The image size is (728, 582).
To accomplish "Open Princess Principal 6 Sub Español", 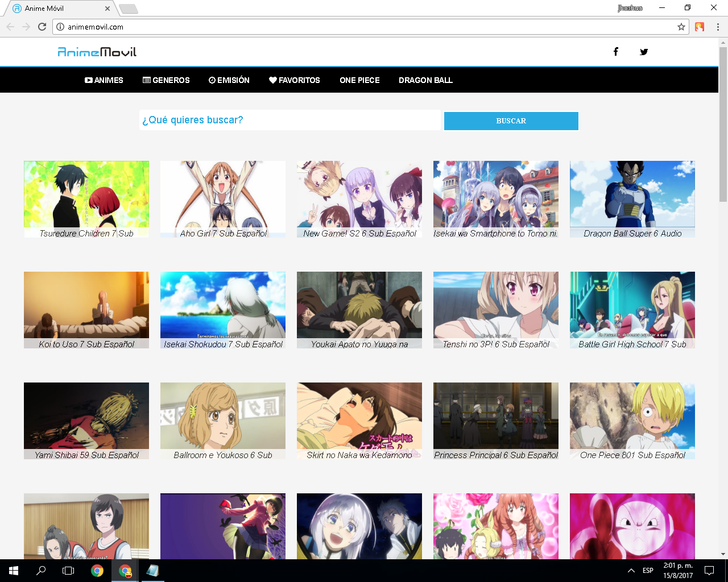I will (496, 421).
